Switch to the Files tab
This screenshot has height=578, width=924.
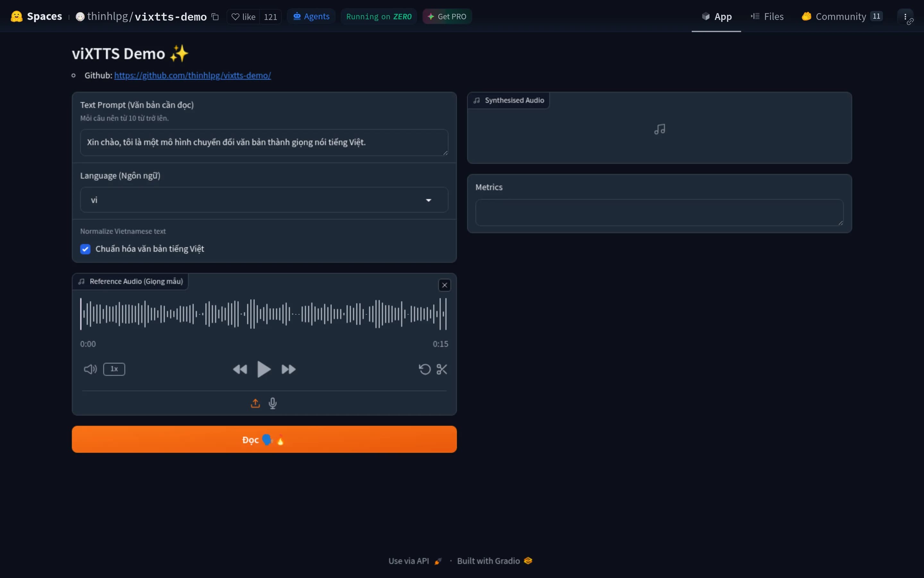[767, 16]
